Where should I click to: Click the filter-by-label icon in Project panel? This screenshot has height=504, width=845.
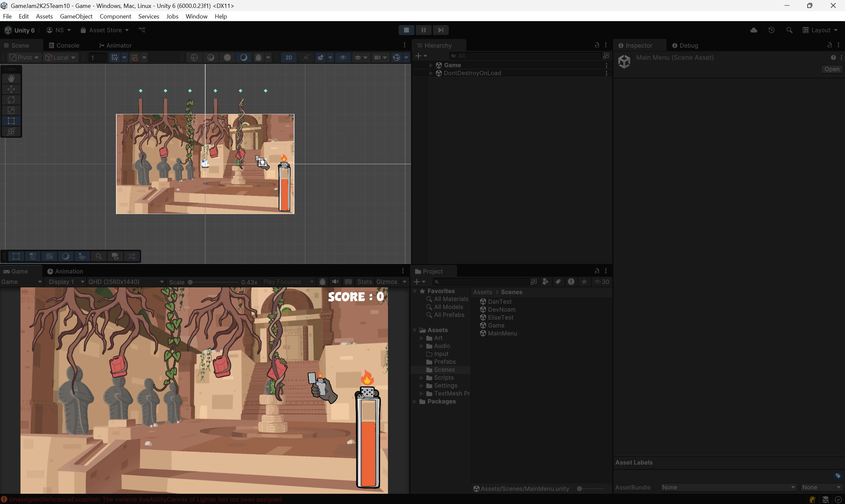click(558, 281)
